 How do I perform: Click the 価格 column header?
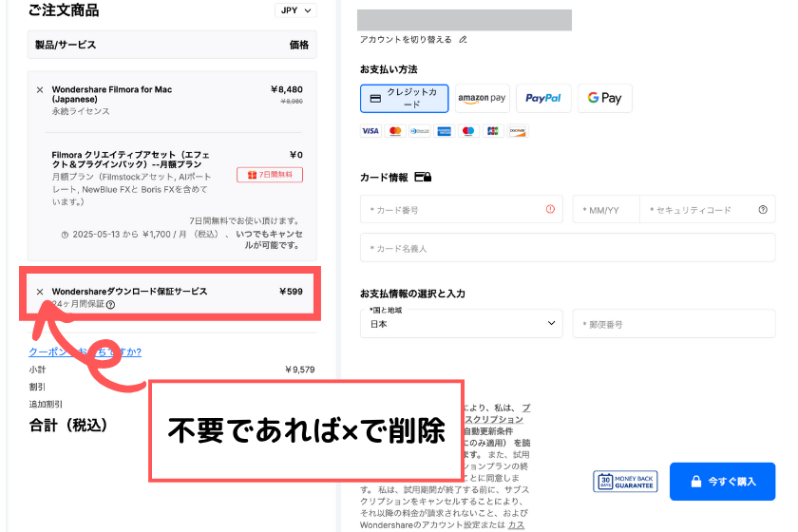pyautogui.click(x=299, y=45)
